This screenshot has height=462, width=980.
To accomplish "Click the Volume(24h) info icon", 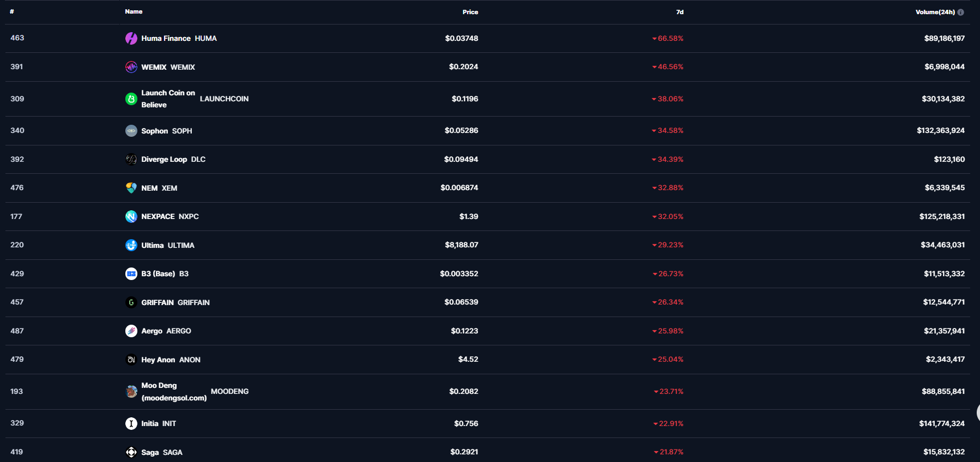I will pyautogui.click(x=960, y=12).
